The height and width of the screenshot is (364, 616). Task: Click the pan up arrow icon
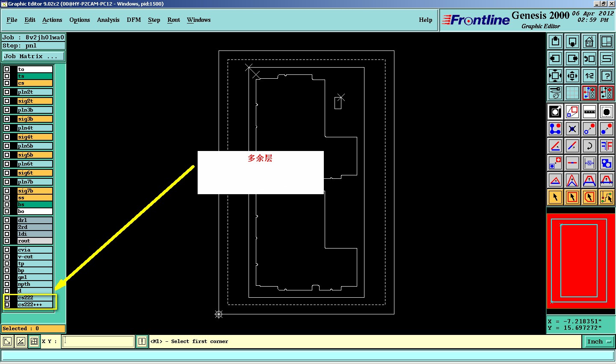pos(555,41)
